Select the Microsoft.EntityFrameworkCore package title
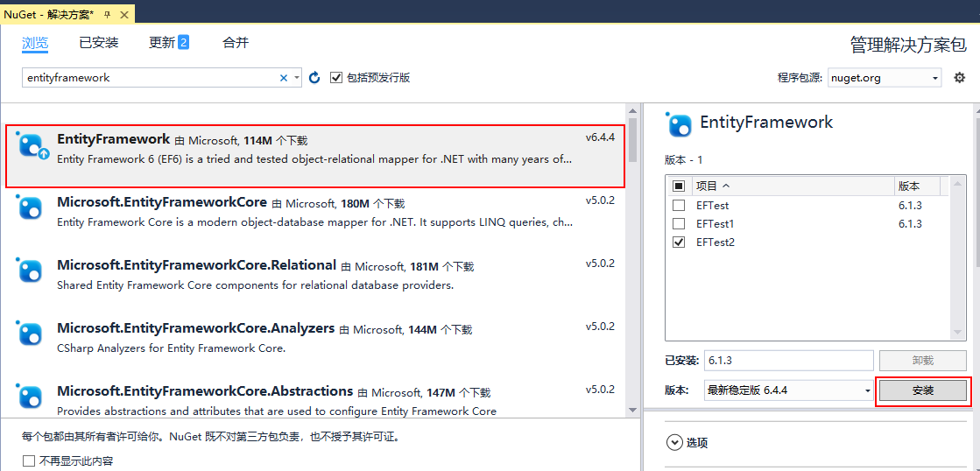The width and height of the screenshot is (980, 471). click(x=162, y=202)
